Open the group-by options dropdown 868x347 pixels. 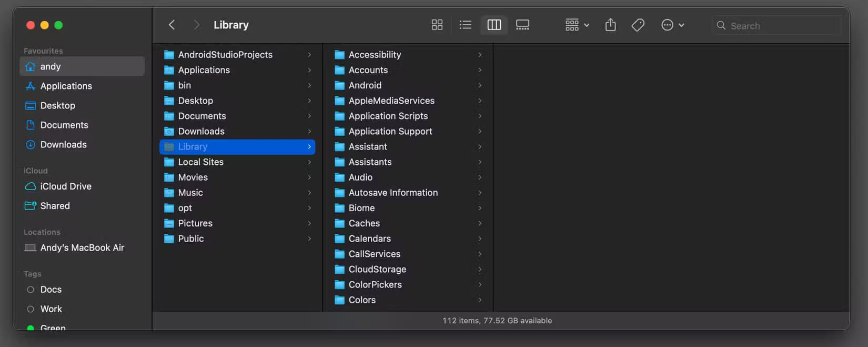[x=577, y=25]
